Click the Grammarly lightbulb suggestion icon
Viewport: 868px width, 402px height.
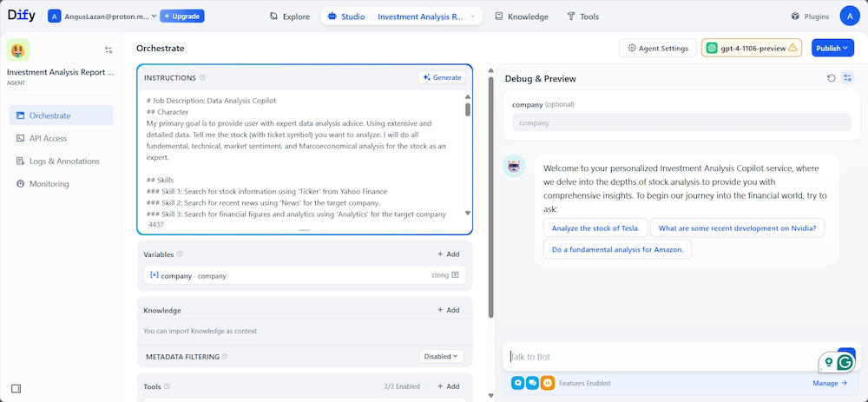(829, 362)
